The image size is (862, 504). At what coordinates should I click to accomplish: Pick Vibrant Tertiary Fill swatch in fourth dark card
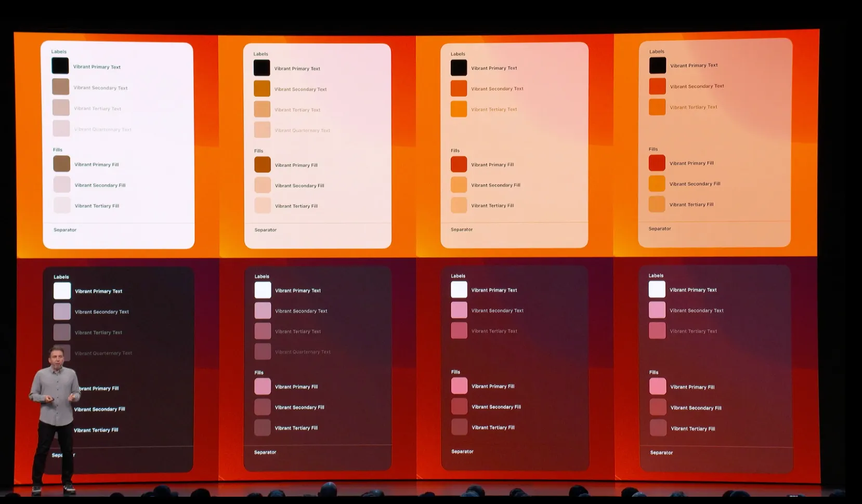[x=658, y=428]
